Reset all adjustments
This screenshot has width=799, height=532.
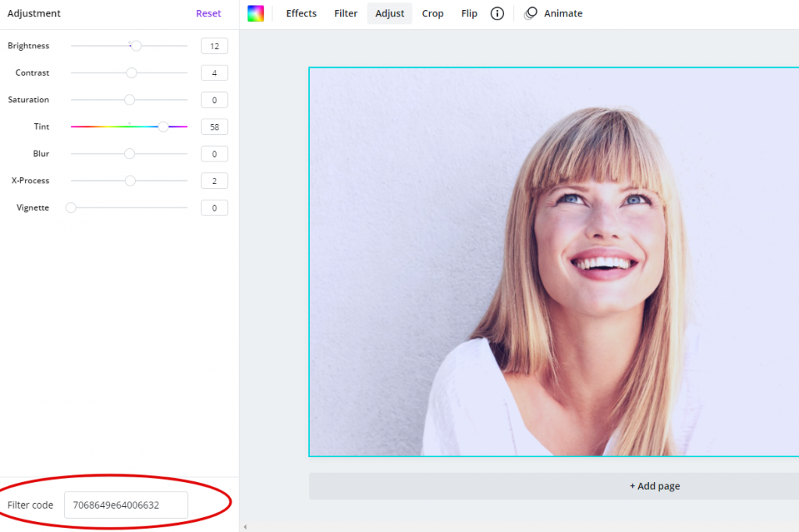(208, 13)
